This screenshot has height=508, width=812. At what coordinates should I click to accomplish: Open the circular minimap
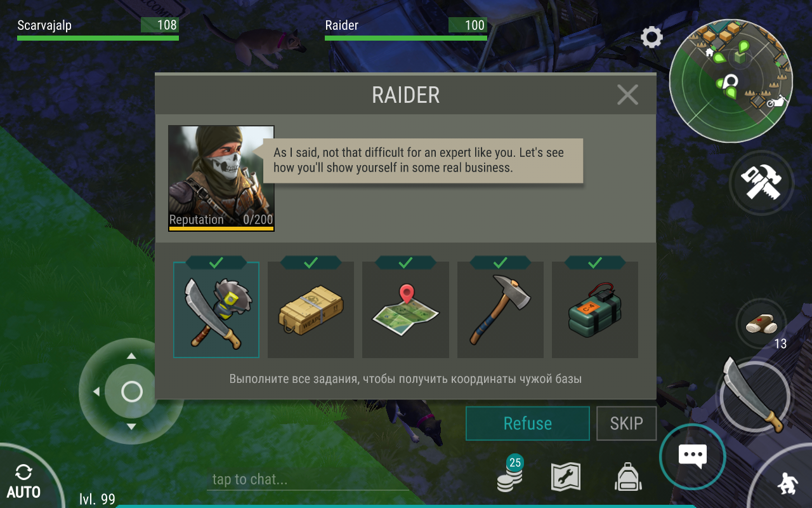tap(731, 81)
